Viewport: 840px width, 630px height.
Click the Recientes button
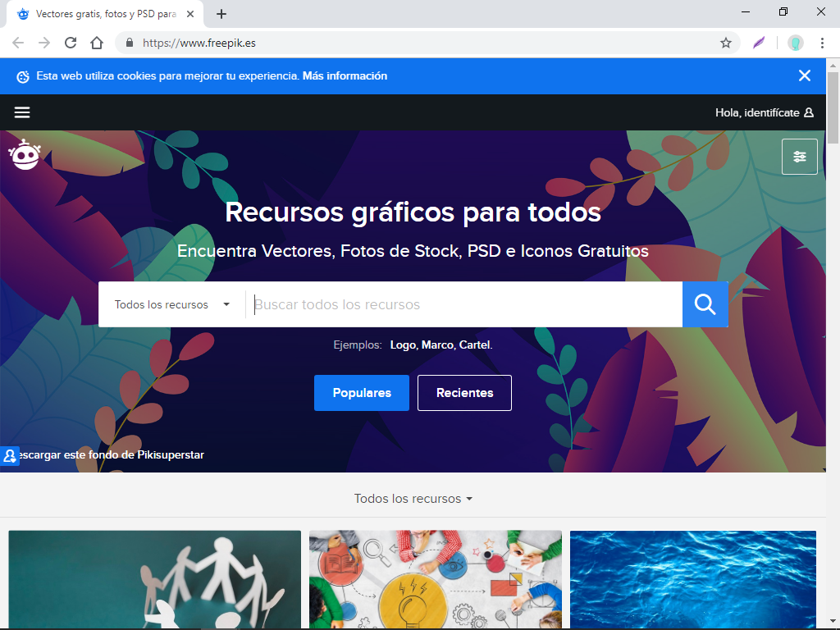click(464, 393)
